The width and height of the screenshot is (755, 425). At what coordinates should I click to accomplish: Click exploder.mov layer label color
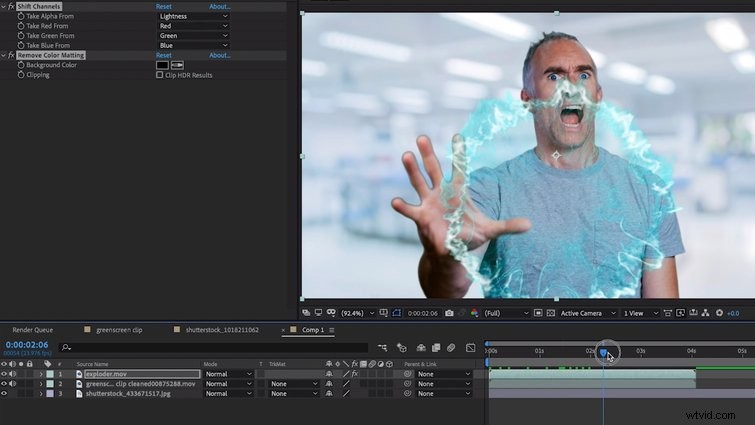pos(50,374)
